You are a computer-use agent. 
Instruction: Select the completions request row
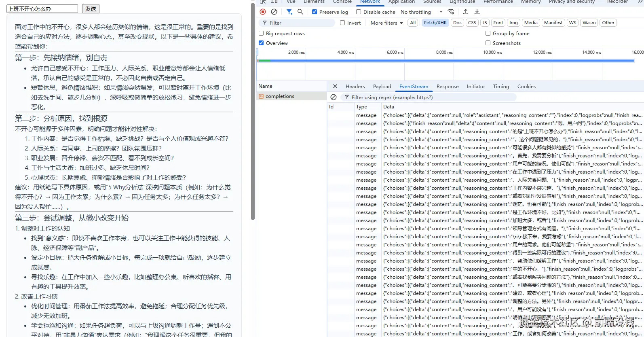coord(291,96)
